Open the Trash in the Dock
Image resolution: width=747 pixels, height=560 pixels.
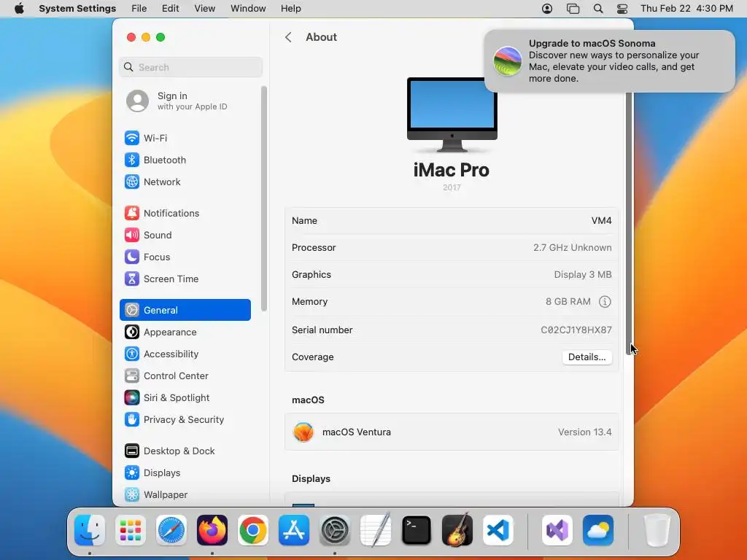(x=657, y=530)
